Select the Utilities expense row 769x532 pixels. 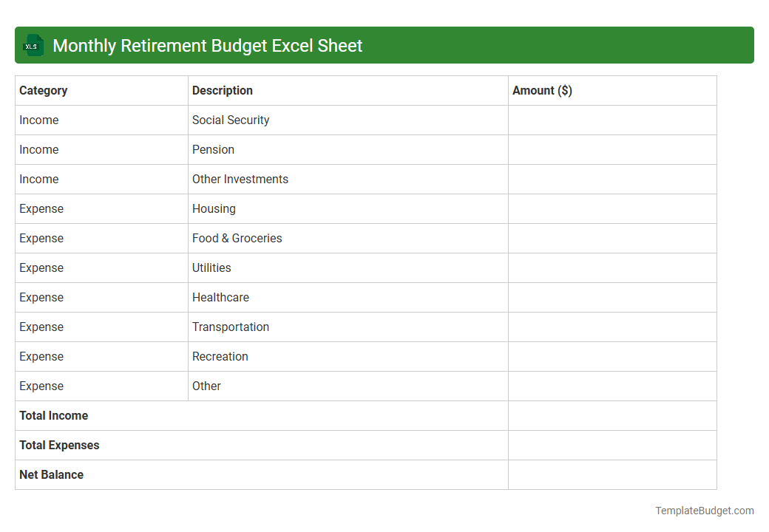click(x=211, y=267)
